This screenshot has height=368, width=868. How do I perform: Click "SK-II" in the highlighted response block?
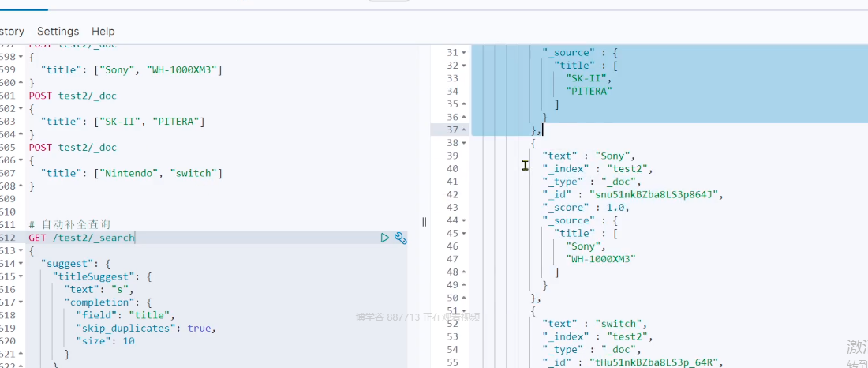click(589, 78)
